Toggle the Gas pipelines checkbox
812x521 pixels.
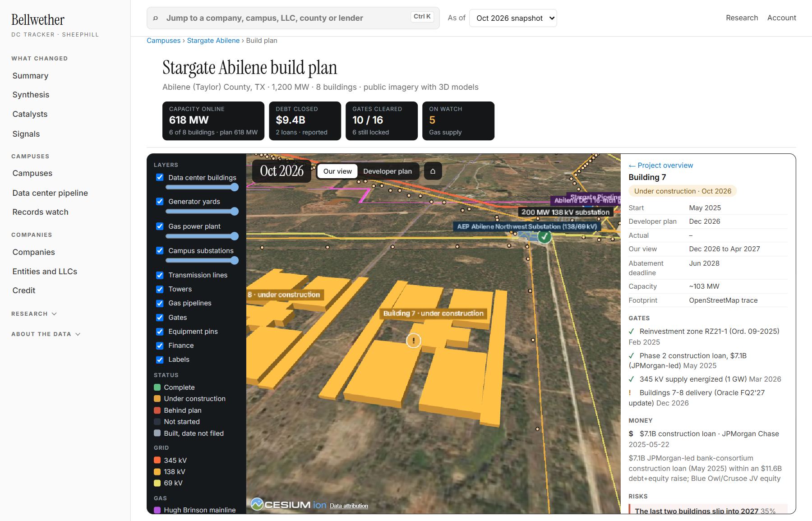point(160,303)
